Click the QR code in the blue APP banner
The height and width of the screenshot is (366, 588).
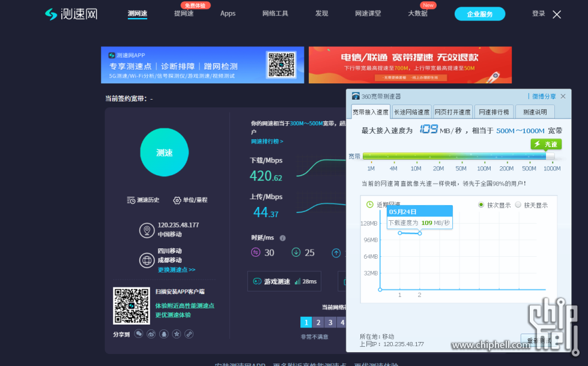tap(281, 65)
